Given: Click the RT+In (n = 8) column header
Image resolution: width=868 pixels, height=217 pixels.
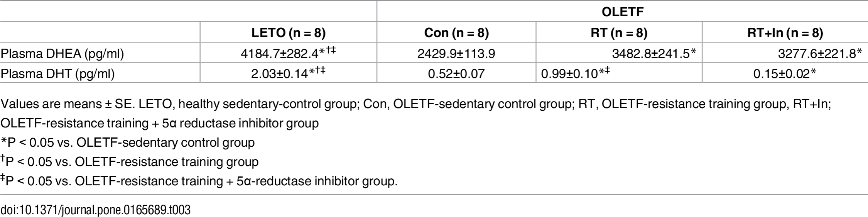Looking at the screenshot, I should (x=785, y=33).
